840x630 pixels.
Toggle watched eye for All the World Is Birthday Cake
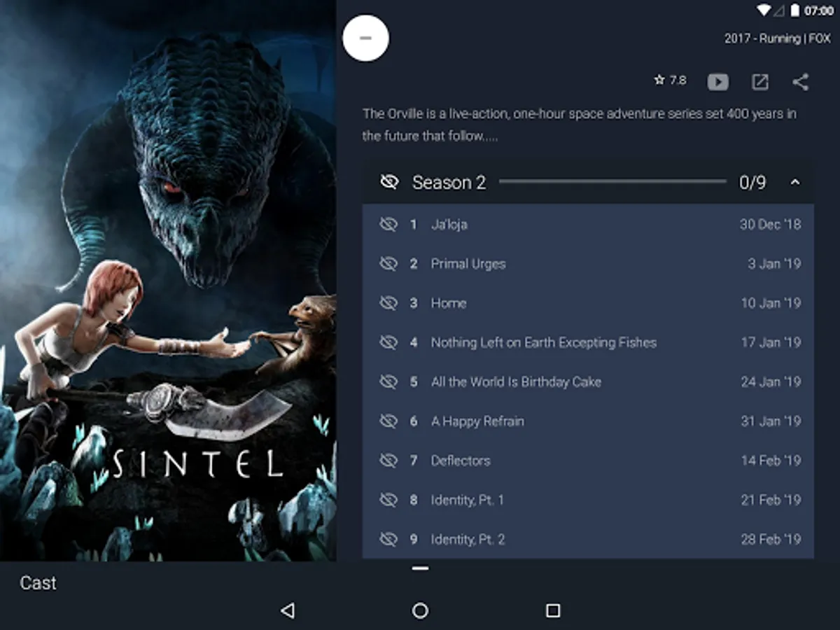(388, 381)
